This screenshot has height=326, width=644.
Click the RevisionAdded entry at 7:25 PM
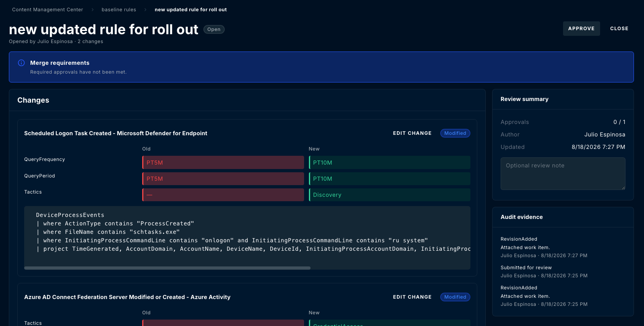(x=544, y=296)
